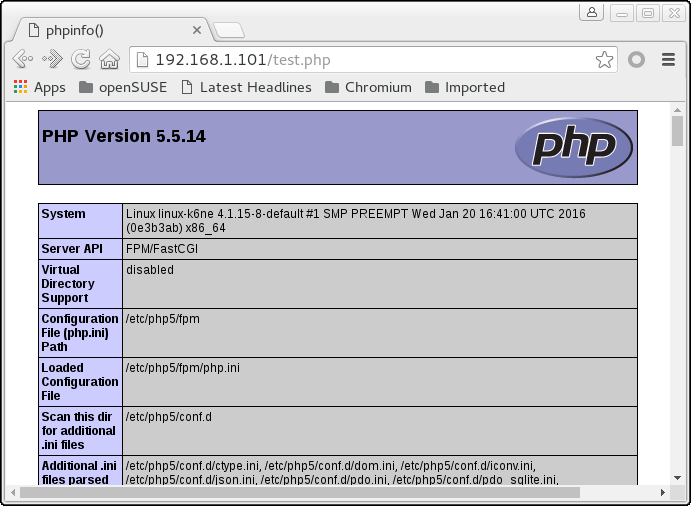The width and height of the screenshot is (691, 506).
Task: Select the phpinfo() tab
Action: coord(100,30)
